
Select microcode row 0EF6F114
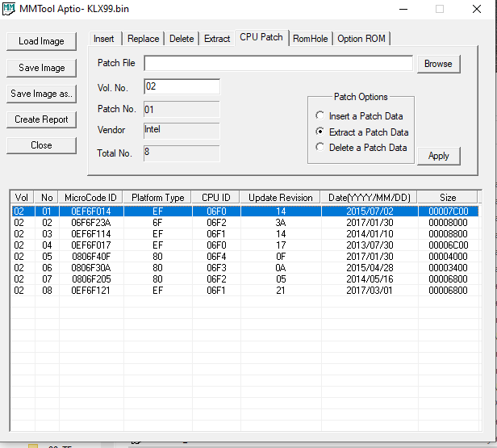pyautogui.click(x=244, y=234)
